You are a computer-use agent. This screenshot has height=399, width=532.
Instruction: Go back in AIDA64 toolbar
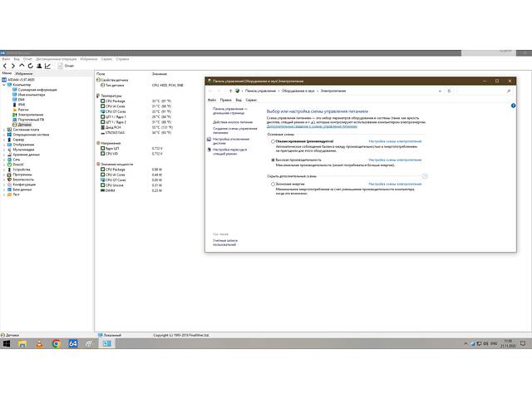click(x=5, y=66)
